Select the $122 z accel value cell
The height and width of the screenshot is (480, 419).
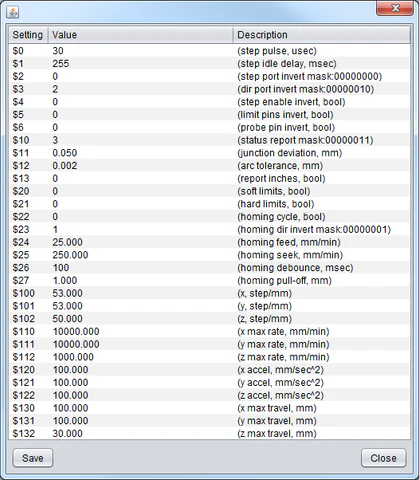click(141, 395)
